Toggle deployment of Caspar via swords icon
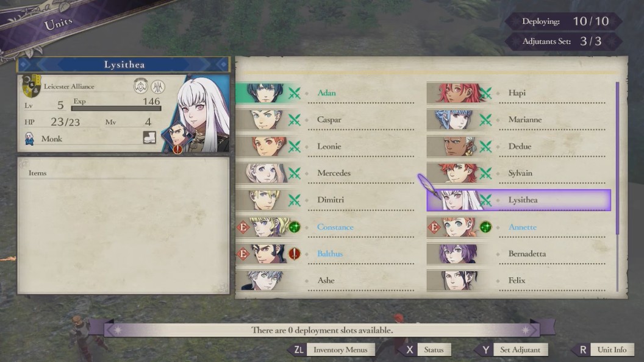 [294, 119]
